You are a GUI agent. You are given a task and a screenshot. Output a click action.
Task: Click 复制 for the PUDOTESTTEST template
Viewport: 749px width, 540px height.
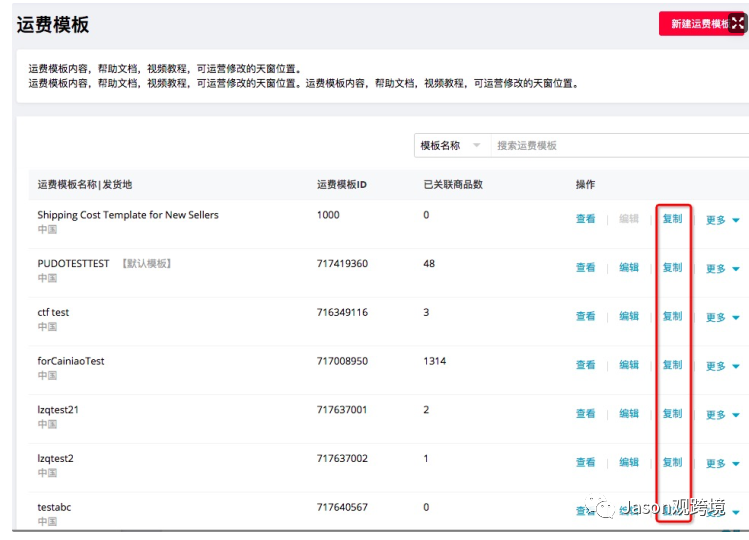672,268
